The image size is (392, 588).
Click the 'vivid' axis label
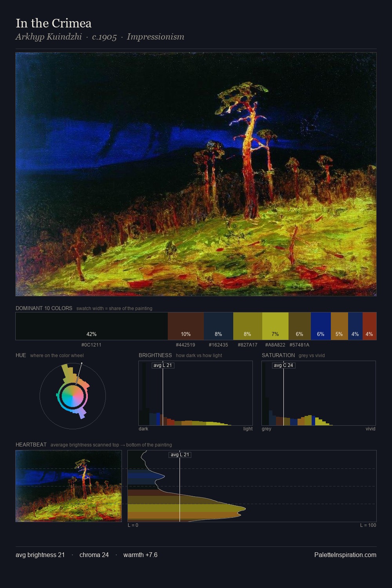(370, 429)
